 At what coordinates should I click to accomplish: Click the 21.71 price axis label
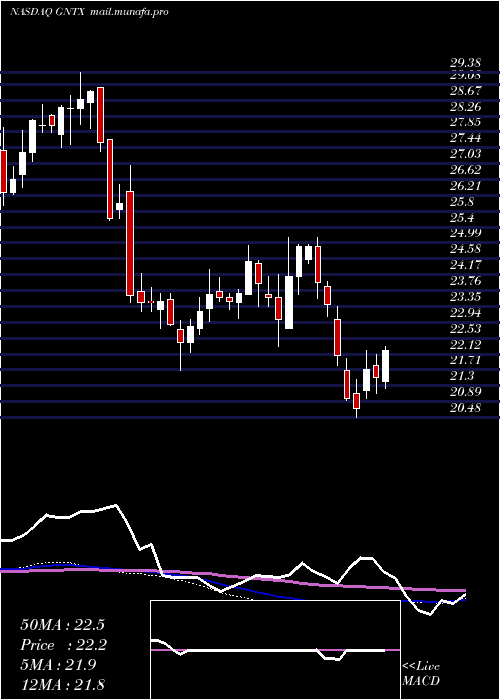[x=467, y=361]
